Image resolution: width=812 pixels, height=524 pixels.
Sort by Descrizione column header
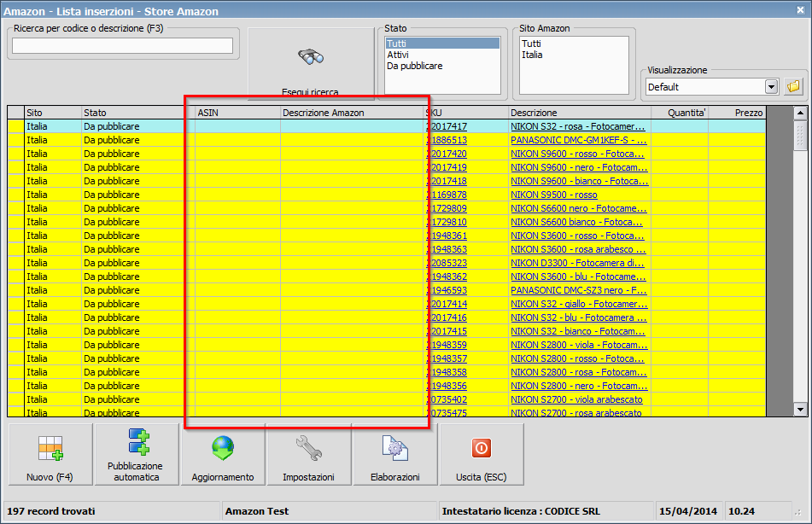[x=580, y=113]
